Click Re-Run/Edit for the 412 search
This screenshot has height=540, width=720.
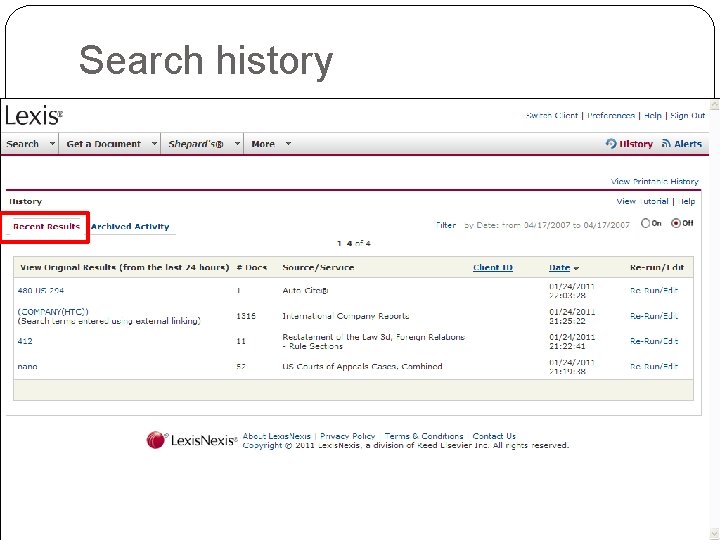[654, 341]
